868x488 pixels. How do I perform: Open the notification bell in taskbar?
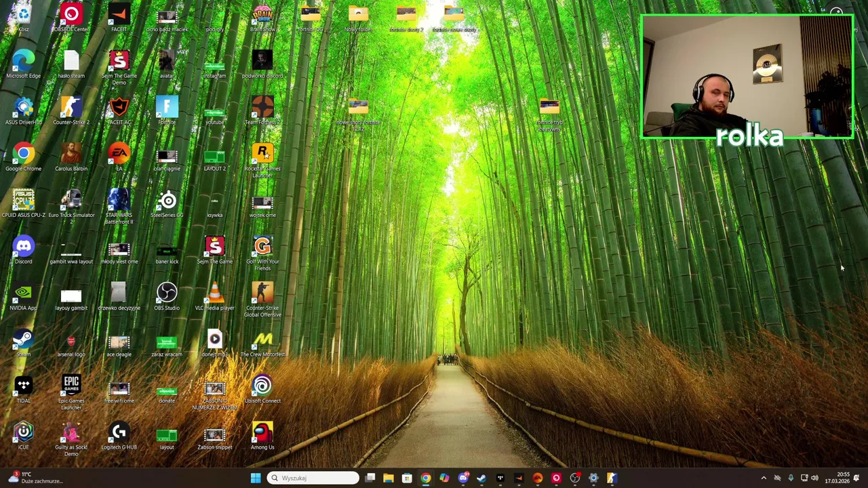856,478
